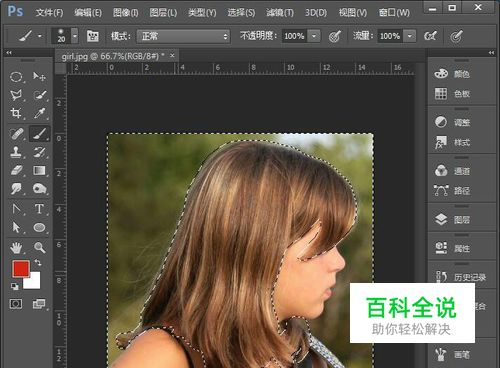Open the 图层(L) menu
This screenshot has width=500, height=368.
(163, 13)
